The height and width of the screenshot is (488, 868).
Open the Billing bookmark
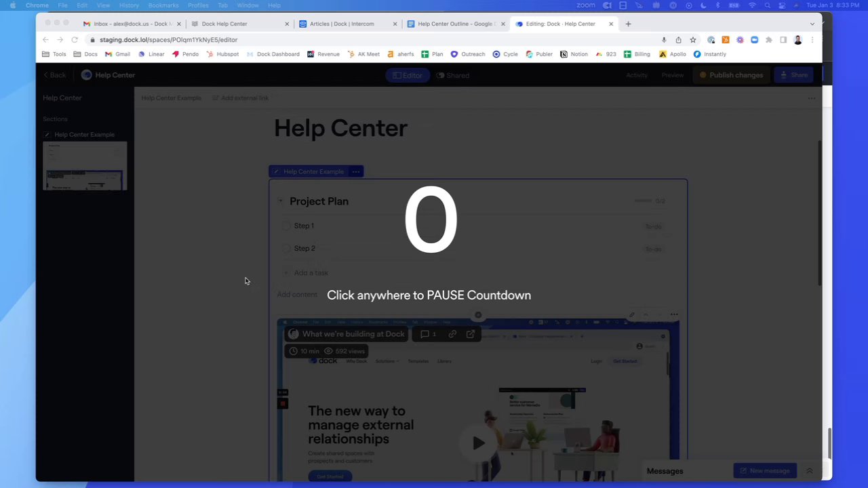pyautogui.click(x=637, y=54)
